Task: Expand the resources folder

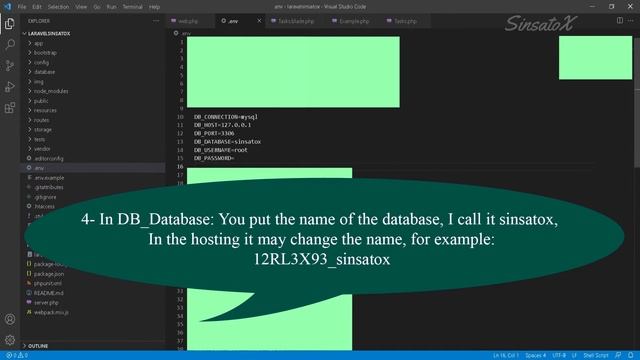Action: (45, 110)
